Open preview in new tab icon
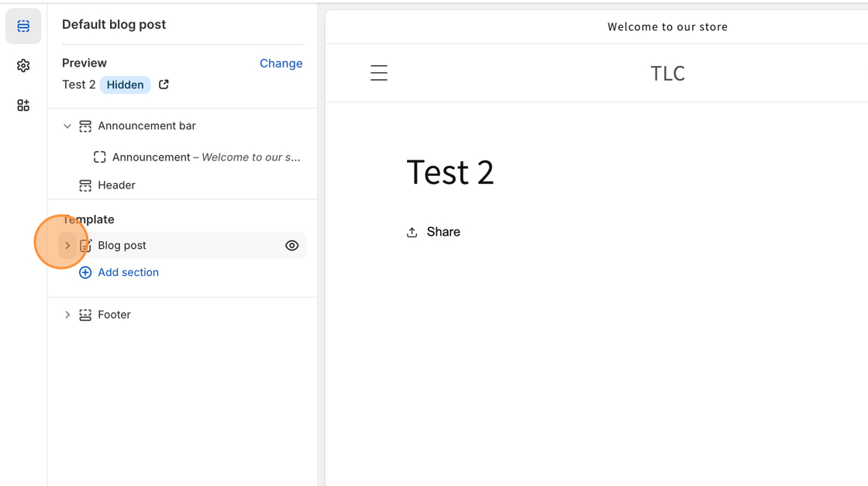 pos(164,84)
